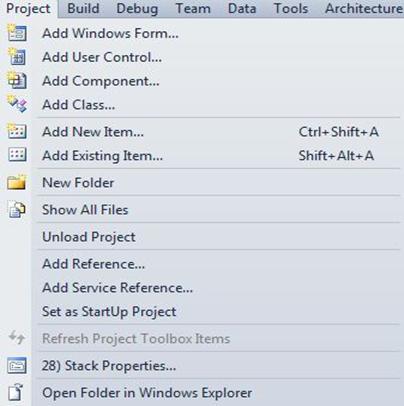This screenshot has width=404, height=406.
Task: Open the Team menu
Action: click(193, 8)
